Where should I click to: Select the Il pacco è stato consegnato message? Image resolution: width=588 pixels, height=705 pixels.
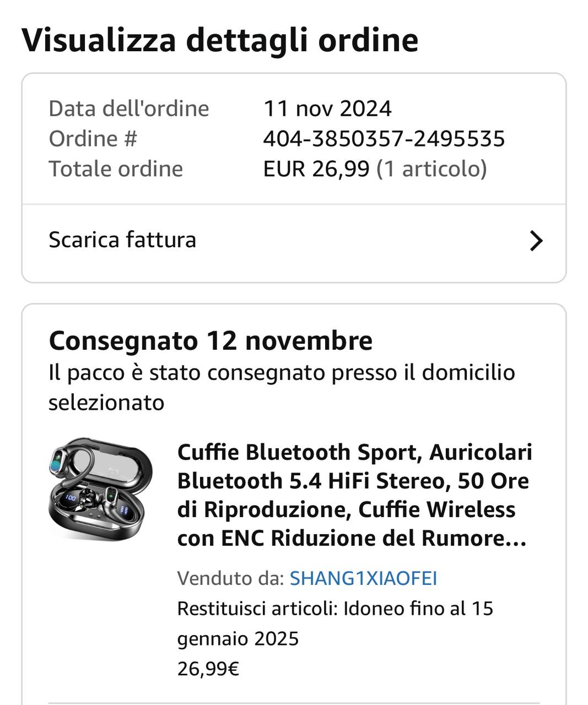tap(282, 387)
